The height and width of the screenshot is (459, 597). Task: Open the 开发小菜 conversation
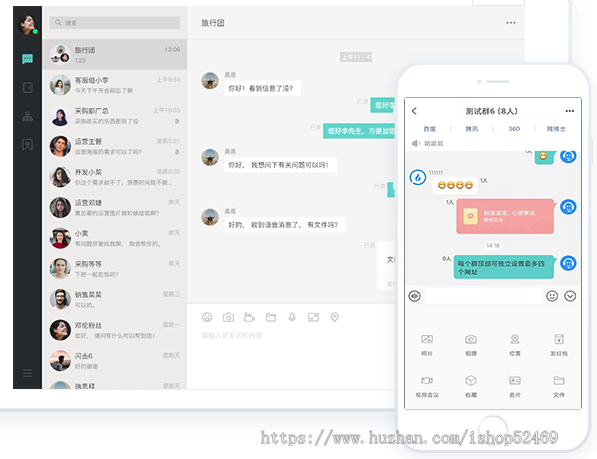[115, 177]
